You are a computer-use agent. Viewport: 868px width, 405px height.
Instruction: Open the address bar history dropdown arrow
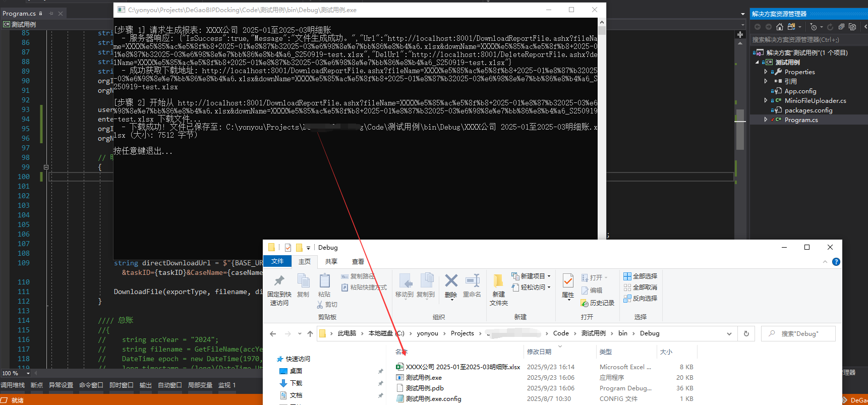point(729,333)
